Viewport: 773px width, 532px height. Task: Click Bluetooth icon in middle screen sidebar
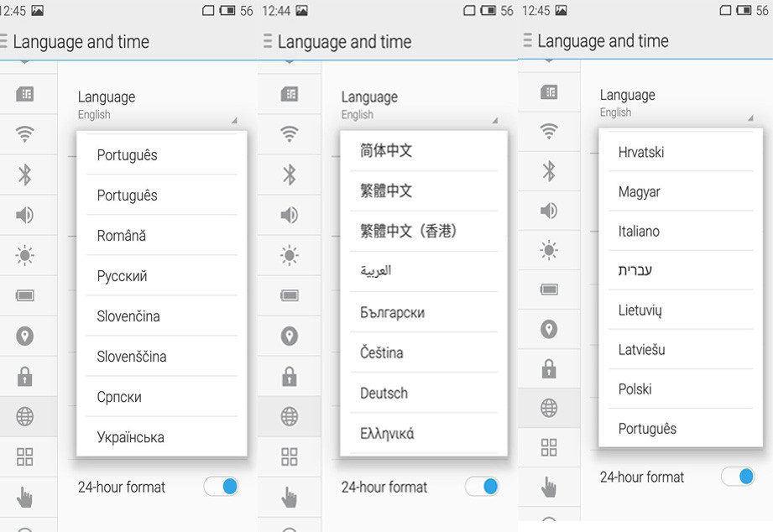(290, 174)
